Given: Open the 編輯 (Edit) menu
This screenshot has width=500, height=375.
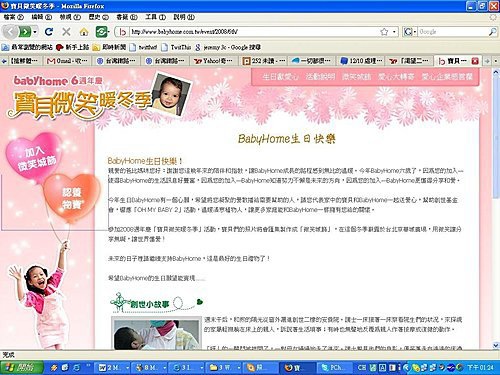Looking at the screenshot, I should (42, 17).
